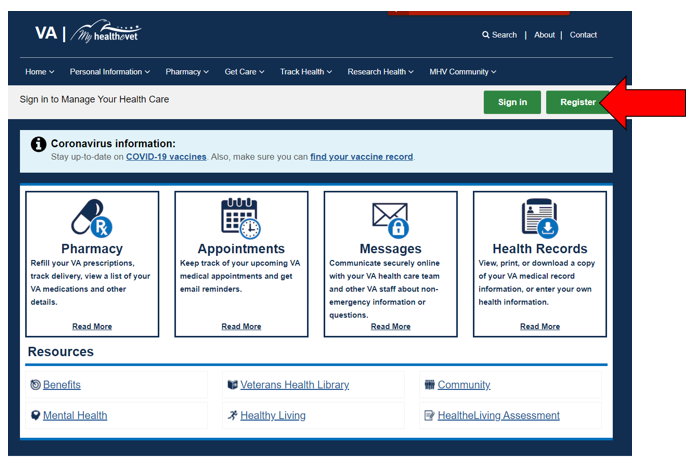This screenshot has height=466, width=696.
Task: Open the MHV Community dropdown
Action: point(463,72)
